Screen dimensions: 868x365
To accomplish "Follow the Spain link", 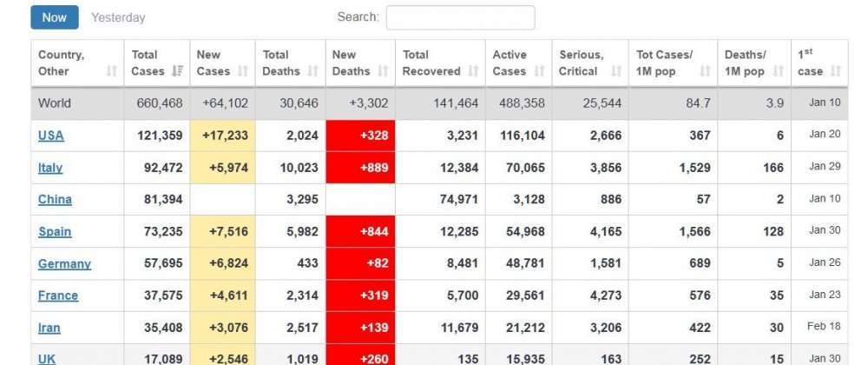I will (x=55, y=231).
